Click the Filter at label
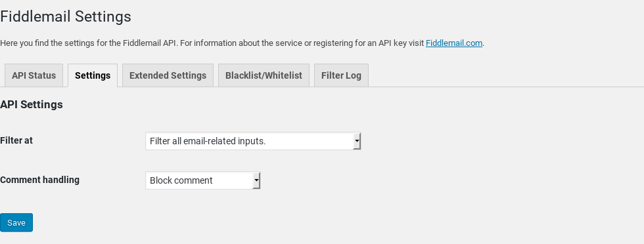The width and height of the screenshot is (644, 244). 16,140
